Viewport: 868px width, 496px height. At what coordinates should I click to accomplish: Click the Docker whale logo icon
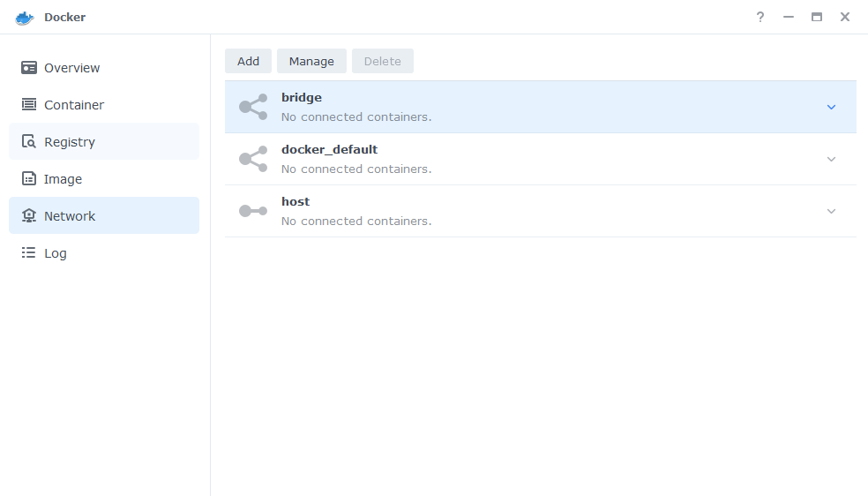tap(25, 18)
